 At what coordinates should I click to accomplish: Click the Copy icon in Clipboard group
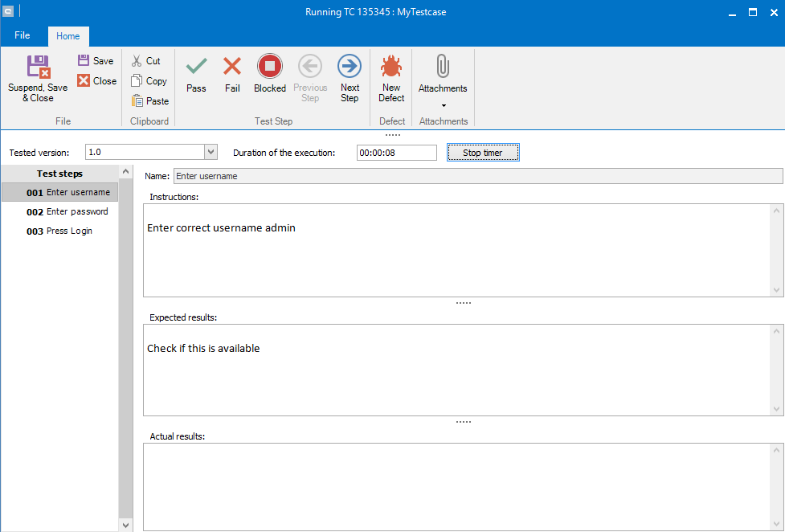click(x=137, y=81)
